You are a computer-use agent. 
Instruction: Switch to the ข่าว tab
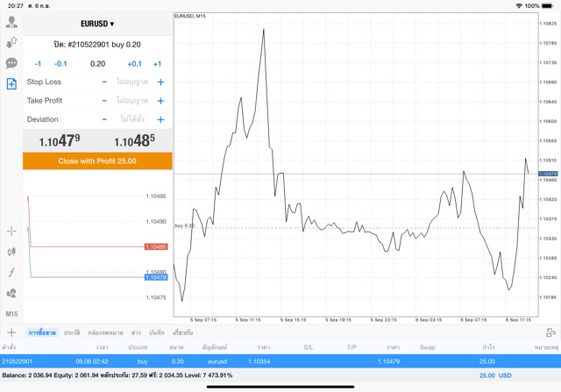pyautogui.click(x=136, y=332)
